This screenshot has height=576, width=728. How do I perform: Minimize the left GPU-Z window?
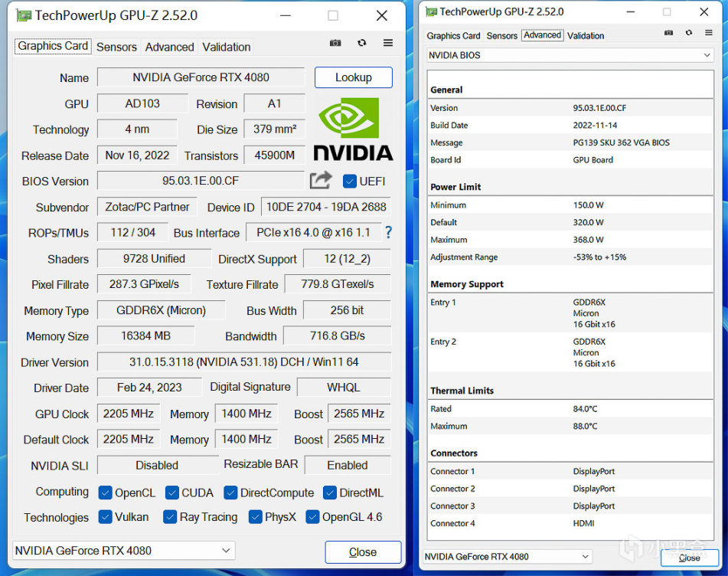click(286, 16)
